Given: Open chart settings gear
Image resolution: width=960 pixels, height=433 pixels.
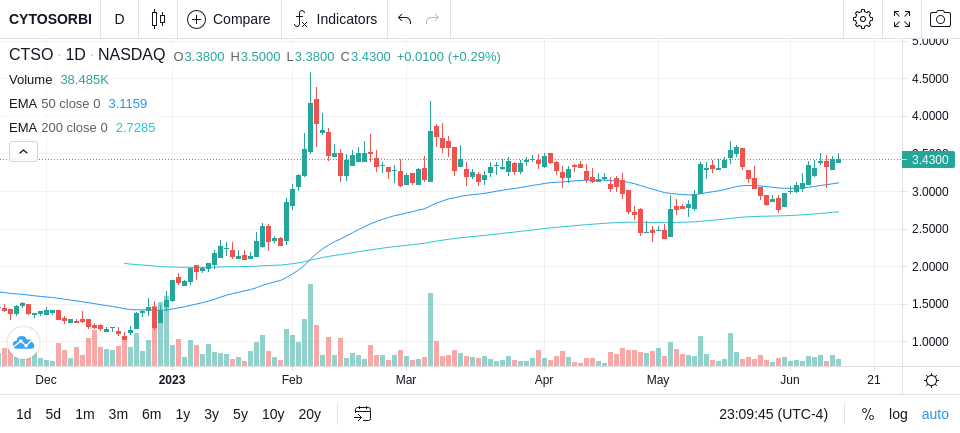Looking at the screenshot, I should pos(863,19).
